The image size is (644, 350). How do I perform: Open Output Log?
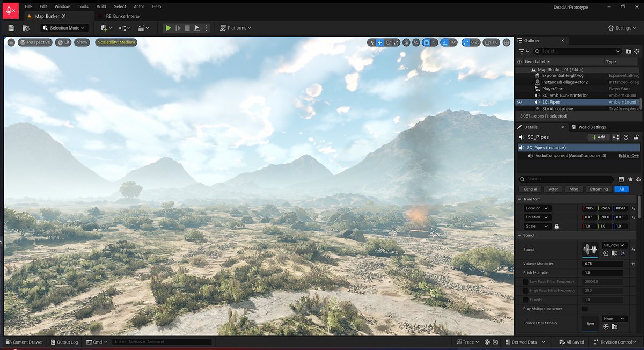pyautogui.click(x=64, y=342)
